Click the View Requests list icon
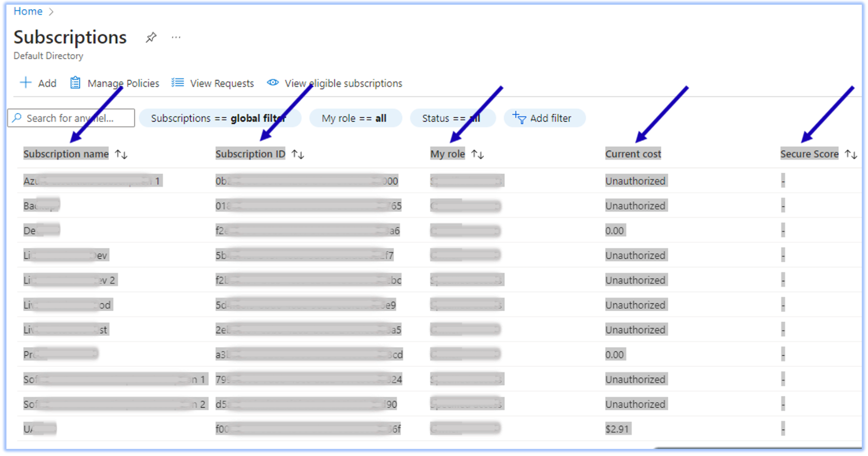Viewport: 868px width, 456px height. tap(178, 83)
